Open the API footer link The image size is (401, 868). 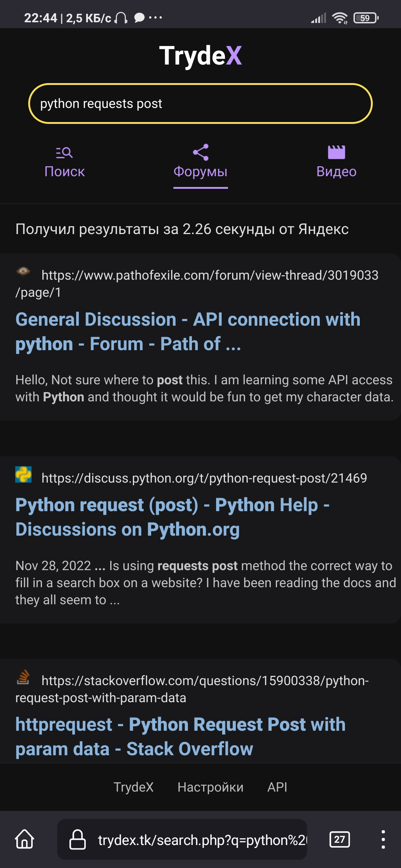(277, 787)
